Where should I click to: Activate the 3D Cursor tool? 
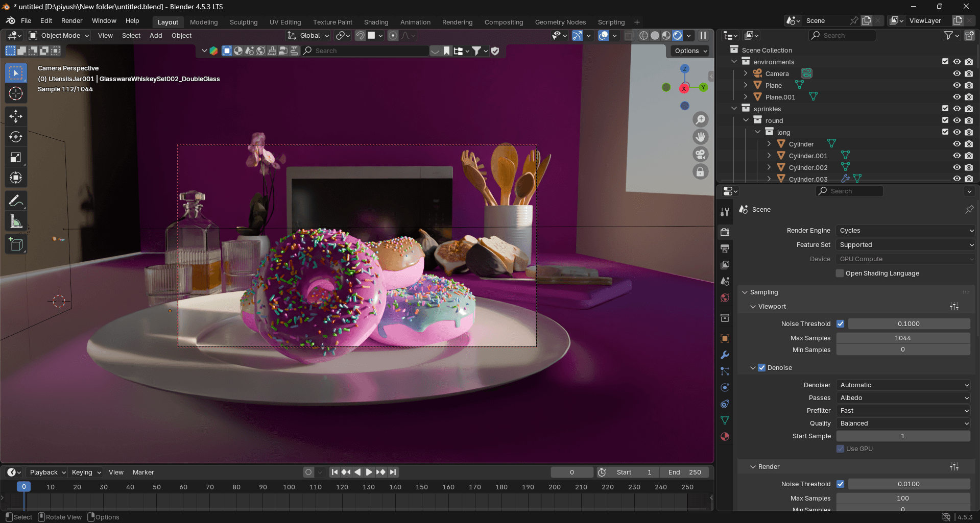[x=16, y=93]
